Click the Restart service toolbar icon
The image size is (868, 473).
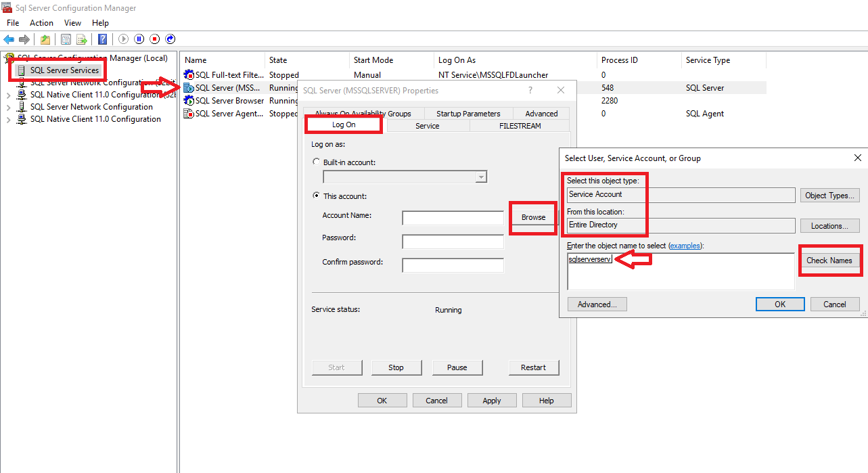click(170, 39)
